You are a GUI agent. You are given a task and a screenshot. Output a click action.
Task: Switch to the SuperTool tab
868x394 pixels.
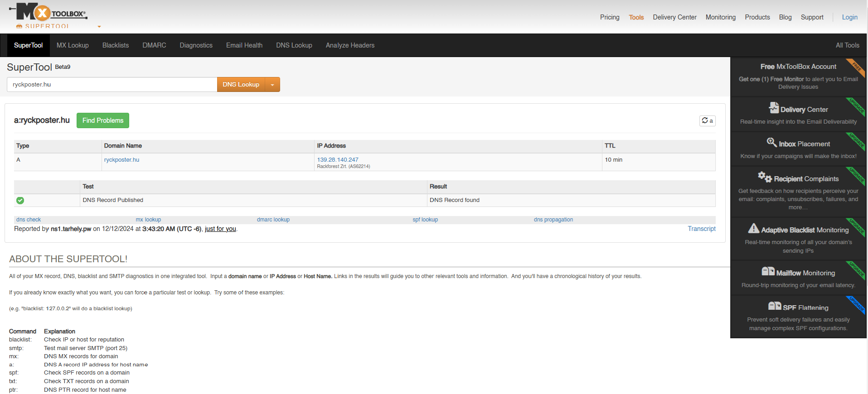coord(28,45)
